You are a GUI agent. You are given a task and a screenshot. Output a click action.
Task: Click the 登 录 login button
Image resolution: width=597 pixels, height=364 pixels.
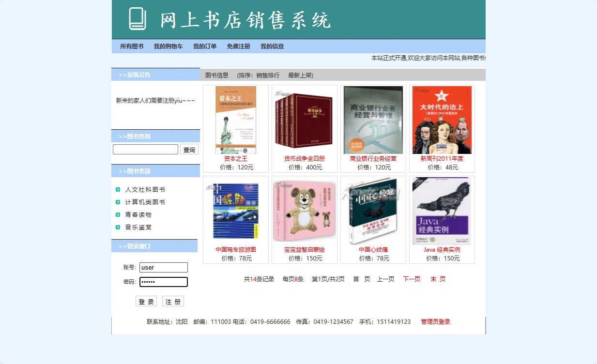coord(146,301)
